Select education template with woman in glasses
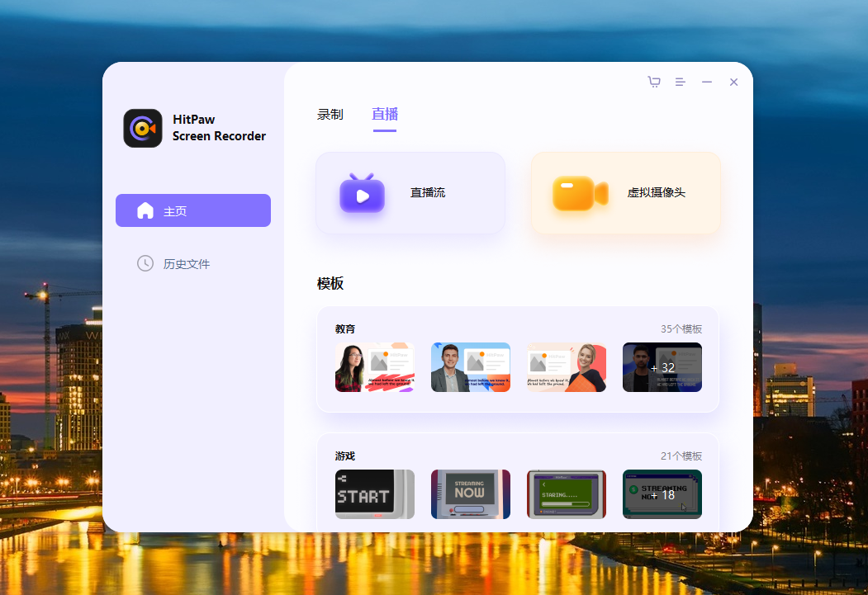This screenshot has width=868, height=595. pos(375,367)
